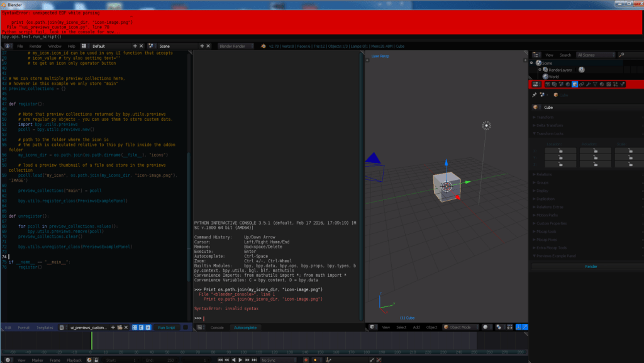This screenshot has height=363, width=644.
Task: Toggle auto keyframe record in the timeline
Action: coord(306,358)
